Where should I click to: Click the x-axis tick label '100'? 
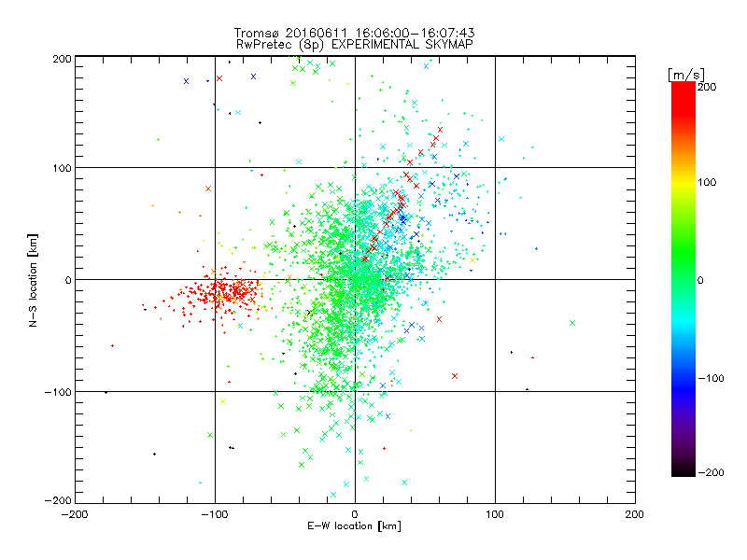coord(495,514)
